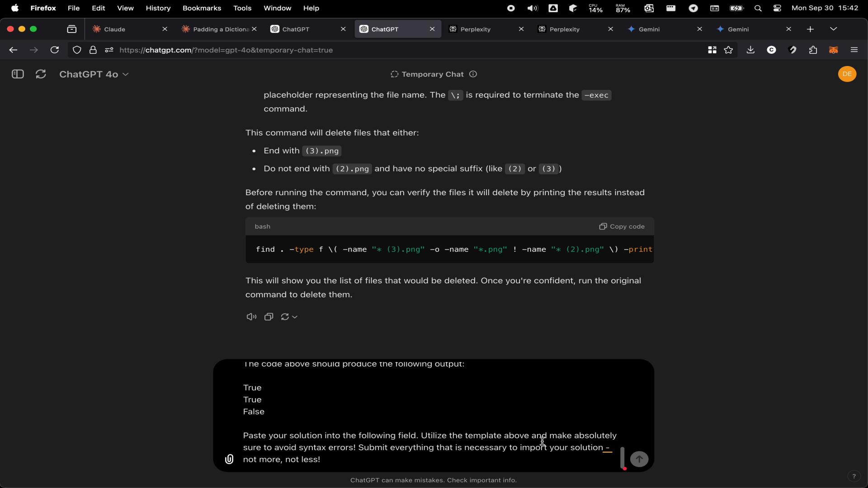The height and width of the screenshot is (488, 868).
Task: Expand the list all tabs chevron
Action: [x=834, y=29]
